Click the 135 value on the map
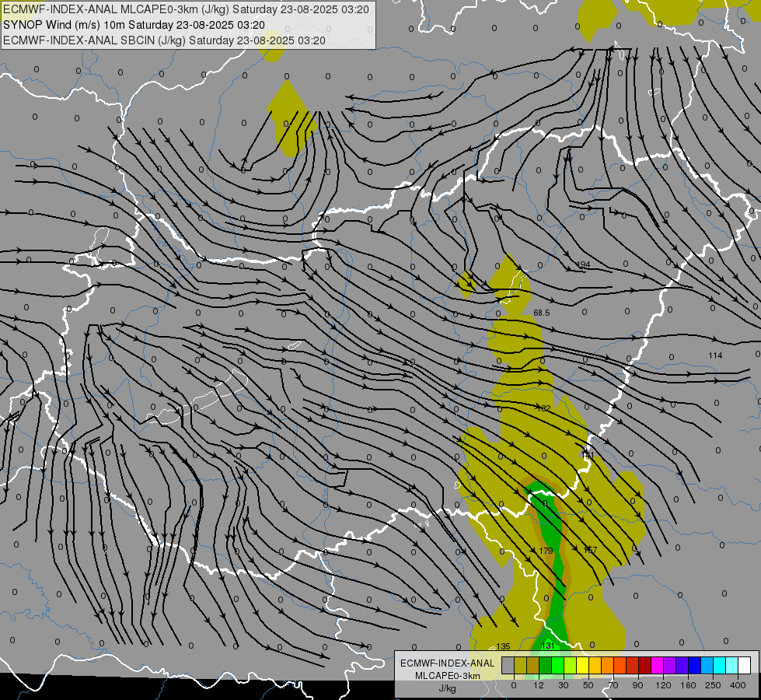The image size is (761, 700). point(503,646)
